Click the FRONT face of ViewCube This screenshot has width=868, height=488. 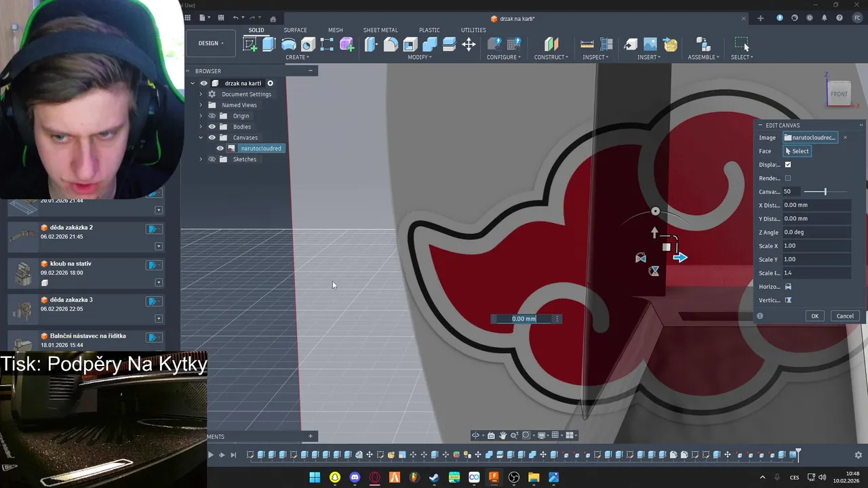[x=839, y=94]
